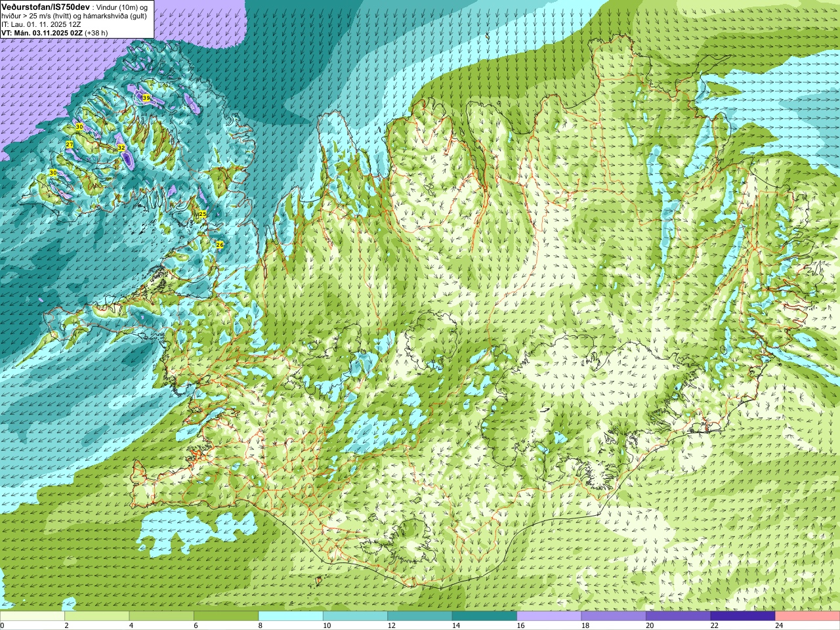The image size is (840, 630).
Task: Click the 30 gust label directly above label 27
Action: coord(79,127)
